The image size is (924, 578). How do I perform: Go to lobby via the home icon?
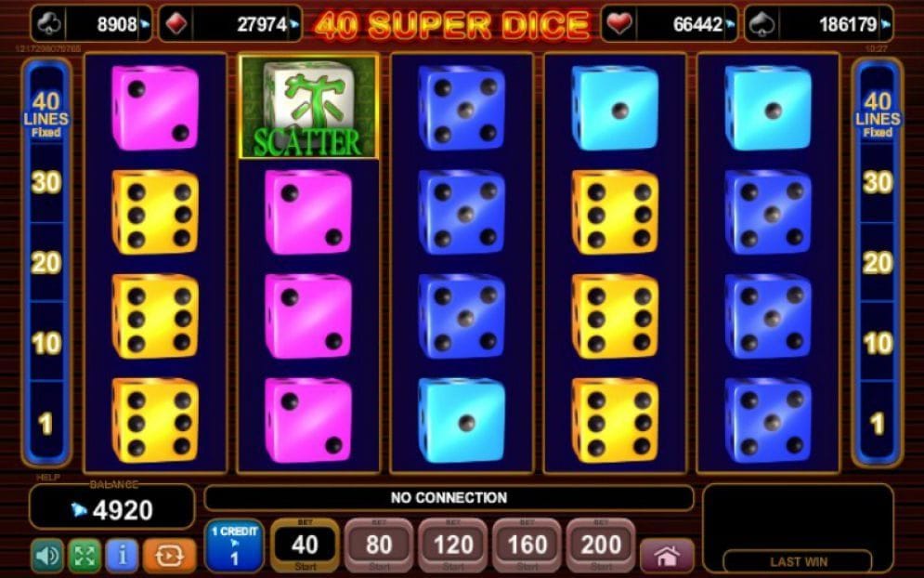click(x=667, y=556)
